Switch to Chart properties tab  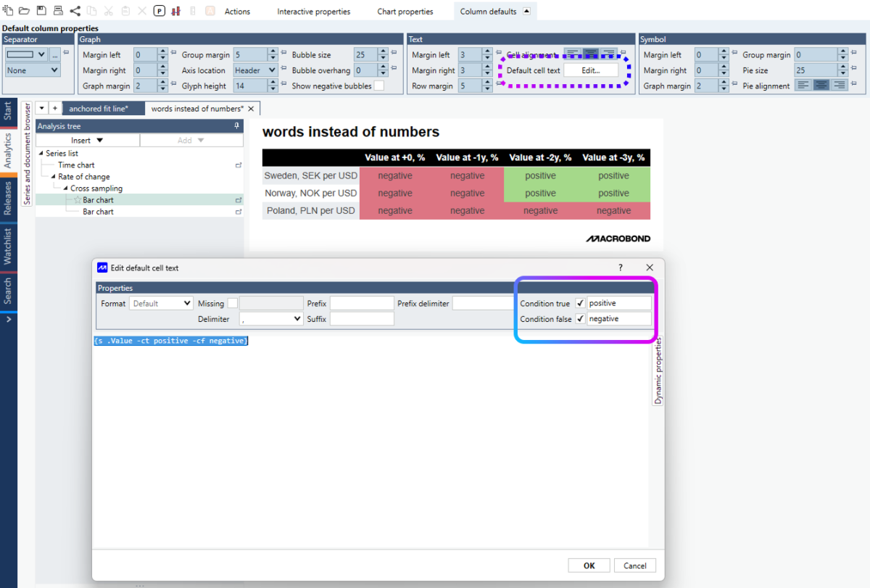(x=405, y=12)
